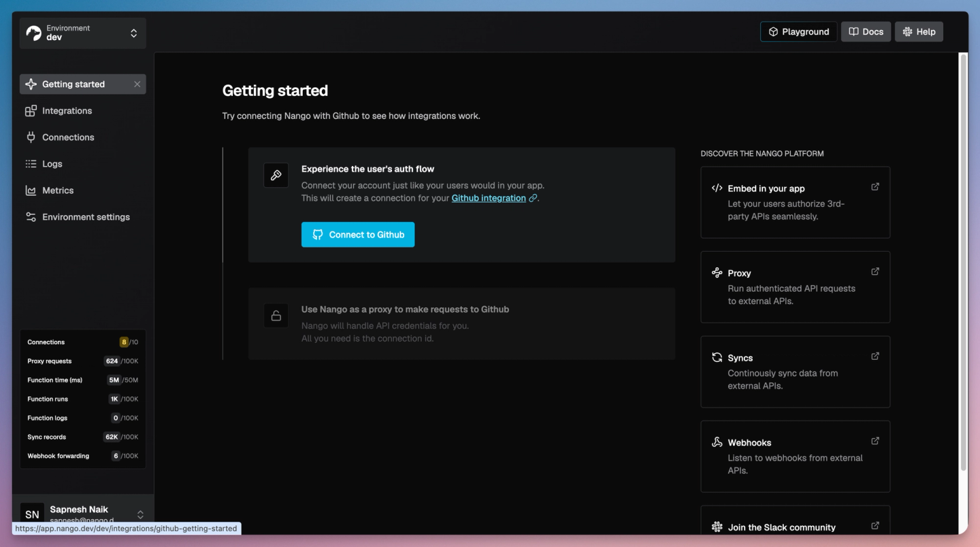Click the Webhooks card icon
The width and height of the screenshot is (980, 547).
[x=717, y=442]
